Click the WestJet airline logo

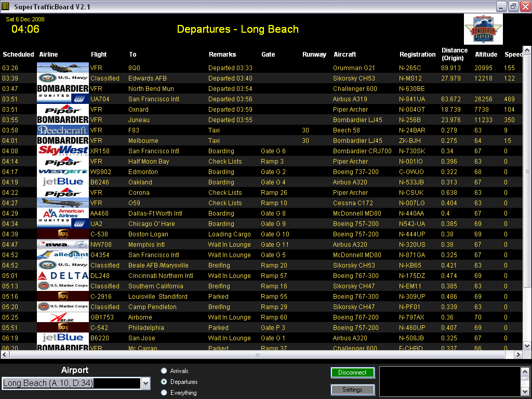coord(62,171)
